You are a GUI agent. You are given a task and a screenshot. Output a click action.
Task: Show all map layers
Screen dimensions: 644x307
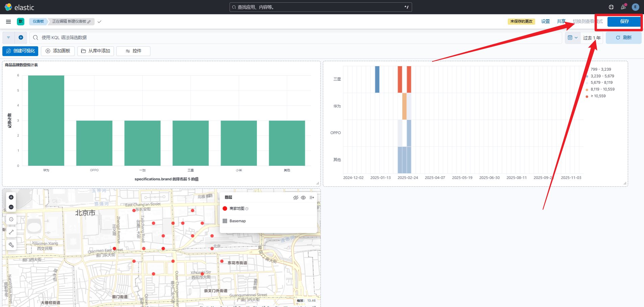tap(303, 198)
